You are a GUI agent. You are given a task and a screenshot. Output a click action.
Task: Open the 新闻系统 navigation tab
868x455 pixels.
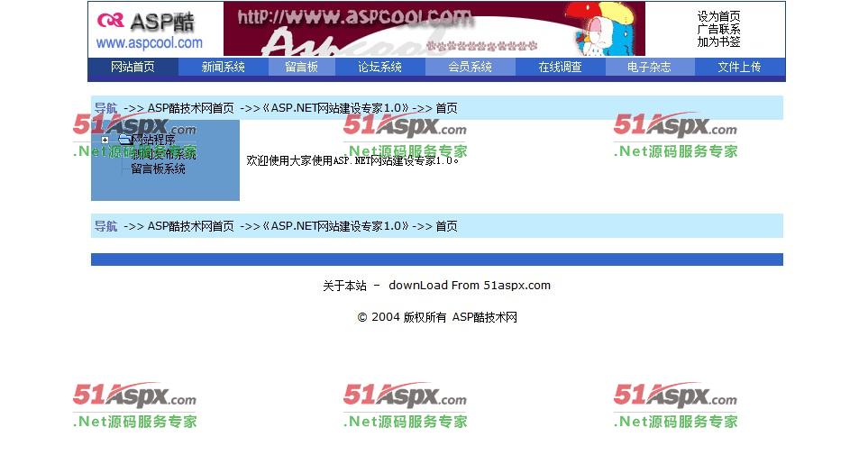[x=224, y=67]
